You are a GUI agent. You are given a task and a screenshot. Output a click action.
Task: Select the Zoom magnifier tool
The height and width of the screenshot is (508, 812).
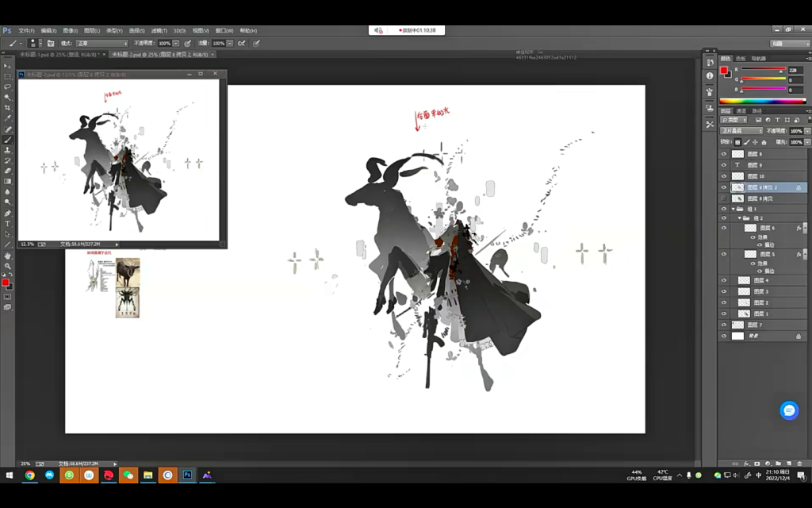(8, 266)
